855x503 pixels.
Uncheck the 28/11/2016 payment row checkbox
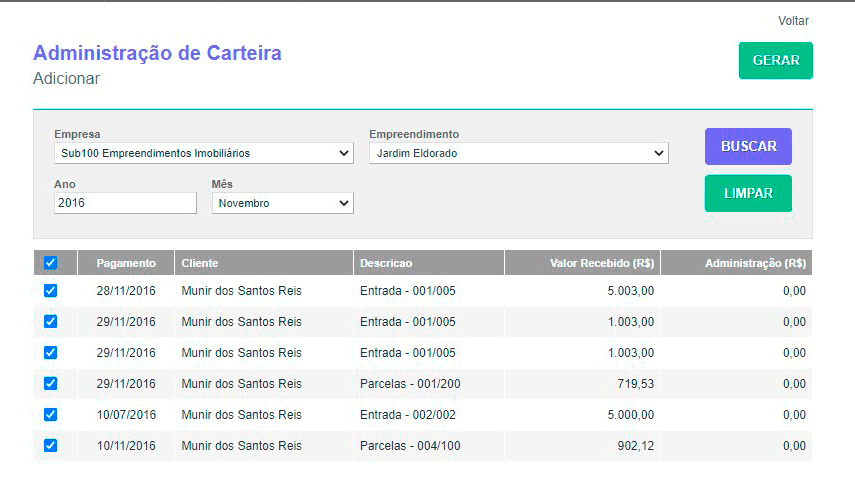(x=51, y=291)
